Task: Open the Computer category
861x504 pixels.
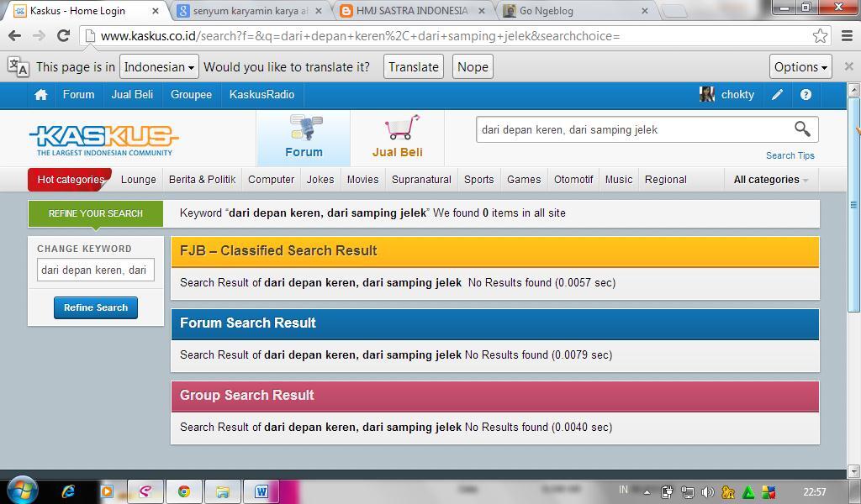Action: click(x=272, y=179)
